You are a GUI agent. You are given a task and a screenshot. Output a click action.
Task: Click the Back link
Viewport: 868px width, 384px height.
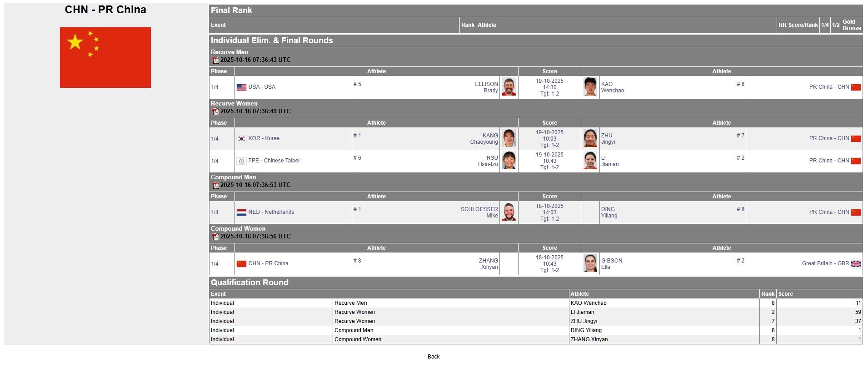(x=434, y=357)
